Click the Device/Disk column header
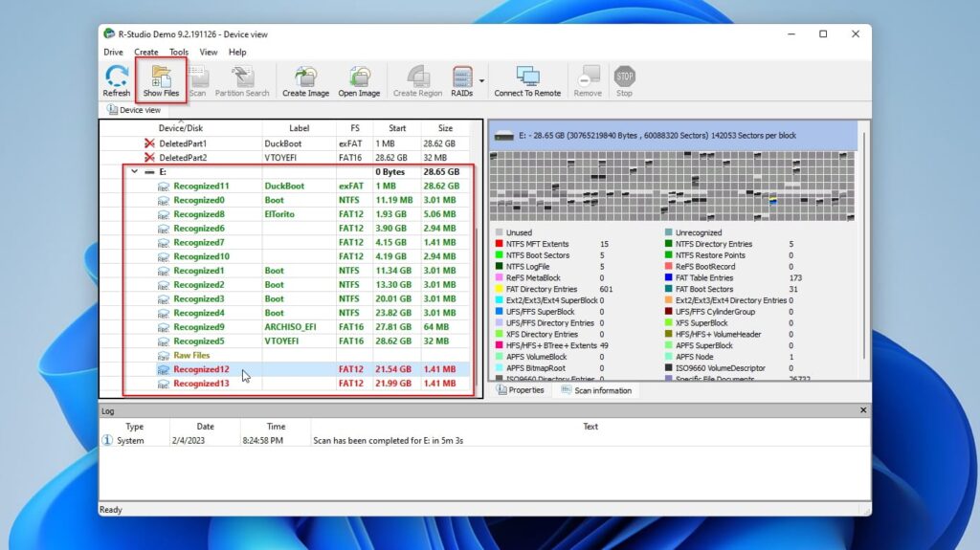Viewport: 980px width, 550px height. 181,128
